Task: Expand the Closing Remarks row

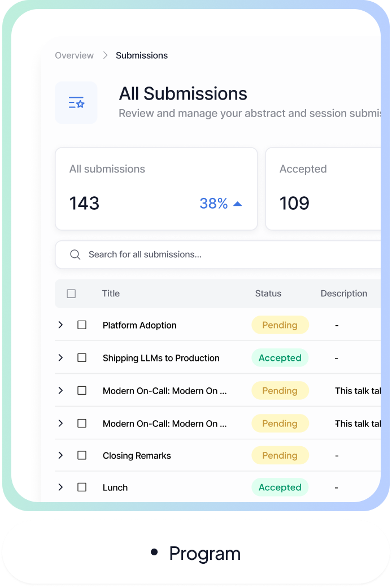Action: coord(60,455)
